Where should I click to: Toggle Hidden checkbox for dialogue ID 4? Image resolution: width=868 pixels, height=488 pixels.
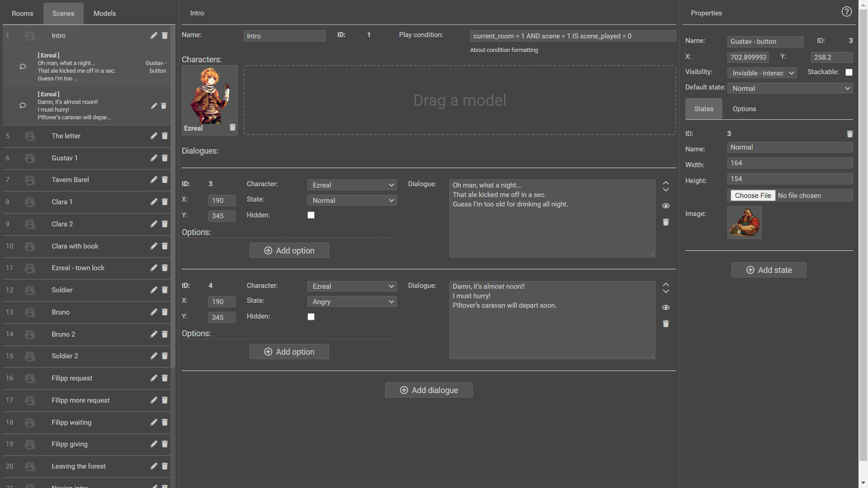point(311,317)
